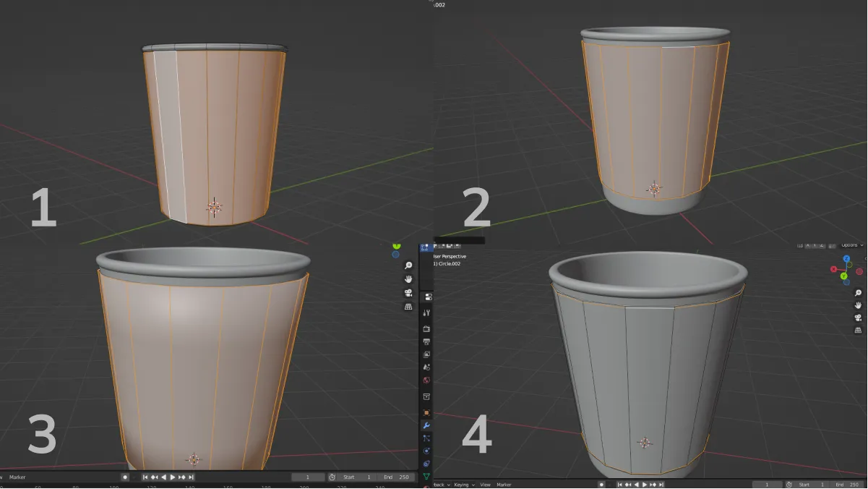Image resolution: width=868 pixels, height=489 pixels.
Task: Open the Object Constraints properties tab icon
Action: click(426, 463)
